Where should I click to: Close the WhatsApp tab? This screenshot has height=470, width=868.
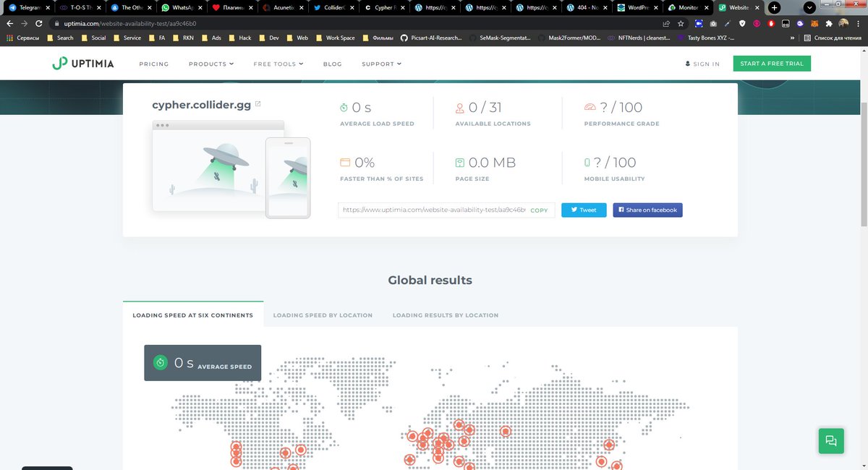200,7
